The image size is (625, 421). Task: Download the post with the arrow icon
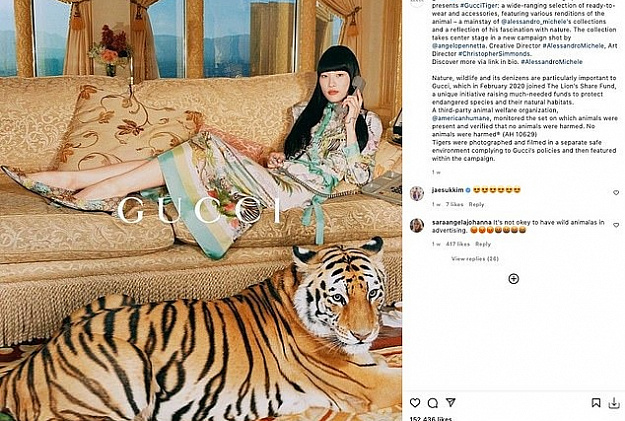[x=614, y=403]
